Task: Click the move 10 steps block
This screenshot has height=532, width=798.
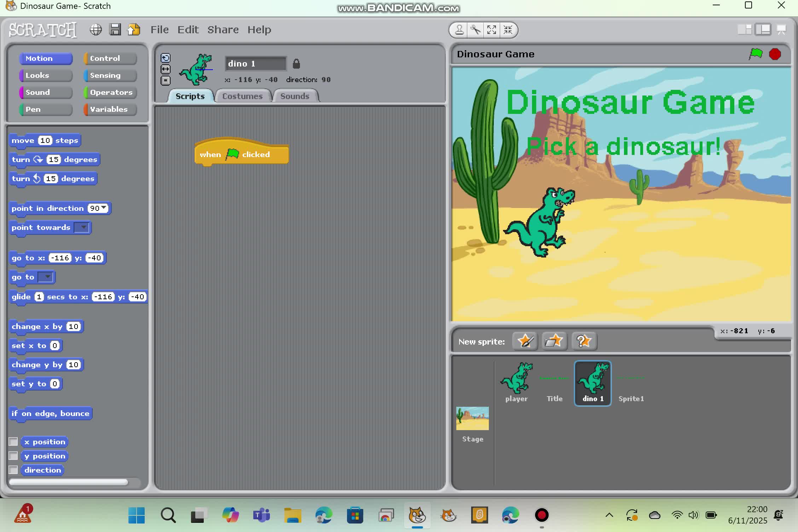Action: pos(45,140)
